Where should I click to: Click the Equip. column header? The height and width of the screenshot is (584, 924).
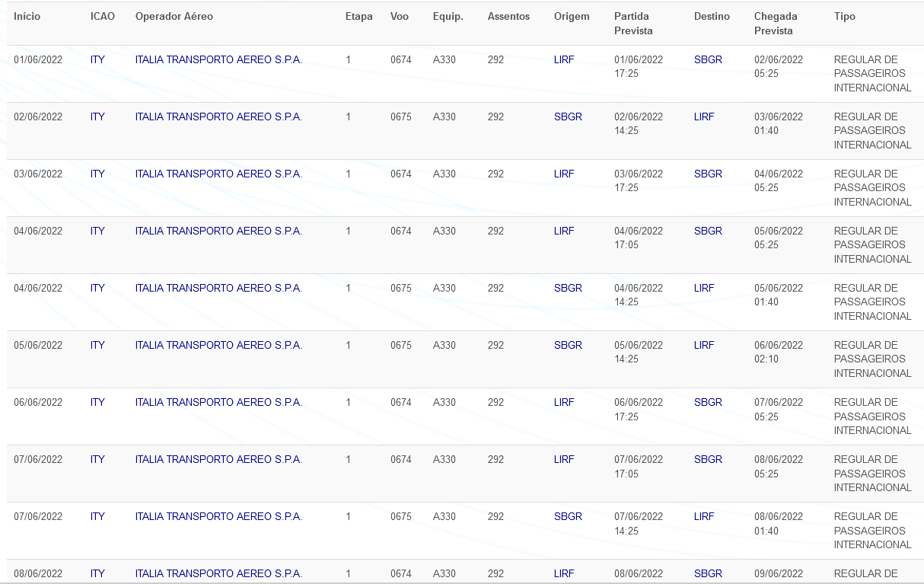click(x=448, y=17)
